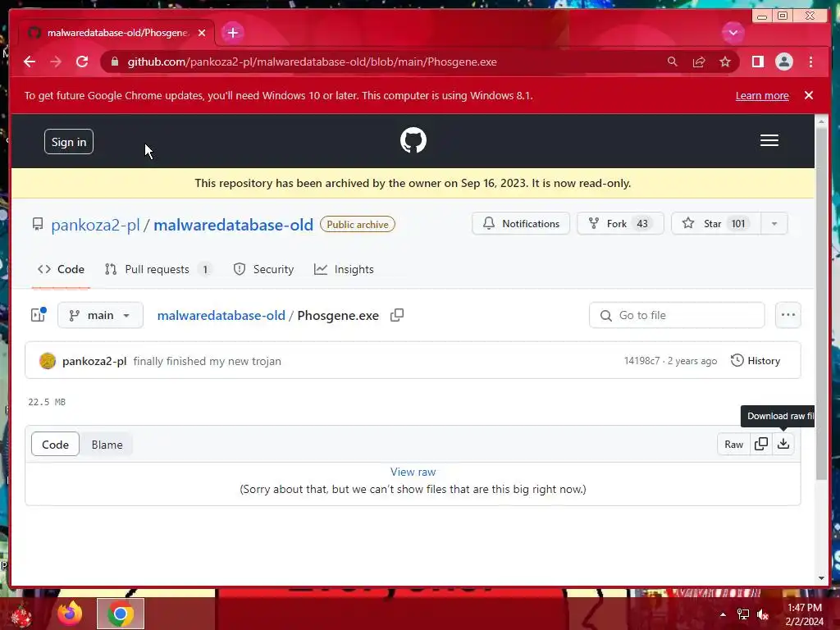Open Chrome side panel icon
This screenshot has width=840, height=630.
[x=757, y=62]
